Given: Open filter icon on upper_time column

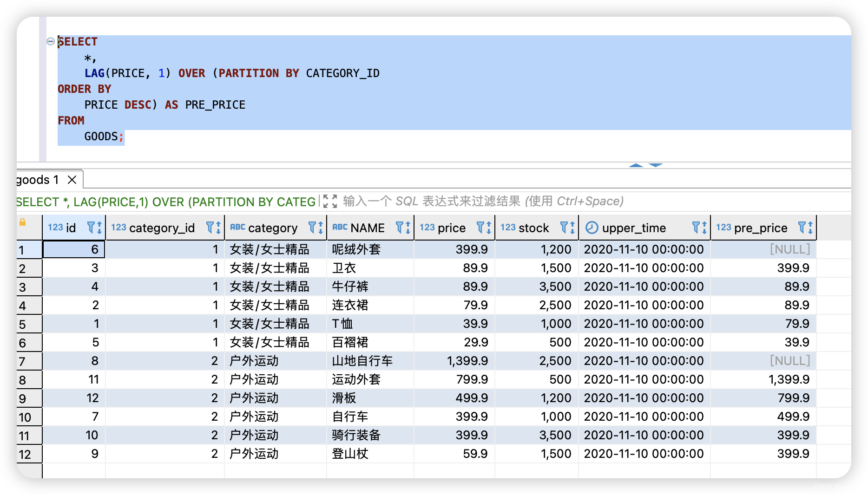Looking at the screenshot, I should click(x=696, y=228).
